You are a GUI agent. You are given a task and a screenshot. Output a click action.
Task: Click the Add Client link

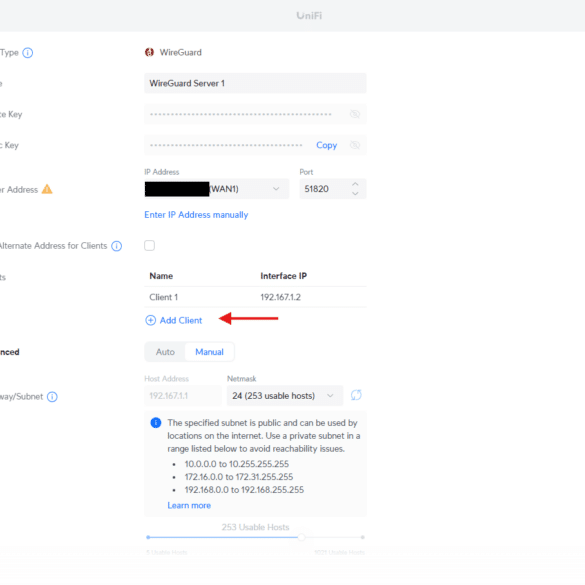181,320
